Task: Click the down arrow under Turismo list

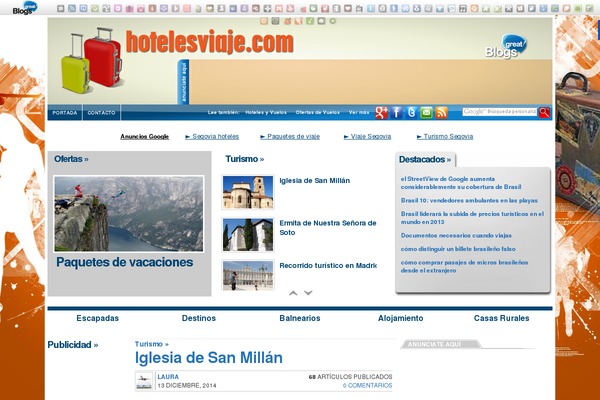Action: coord(308,293)
